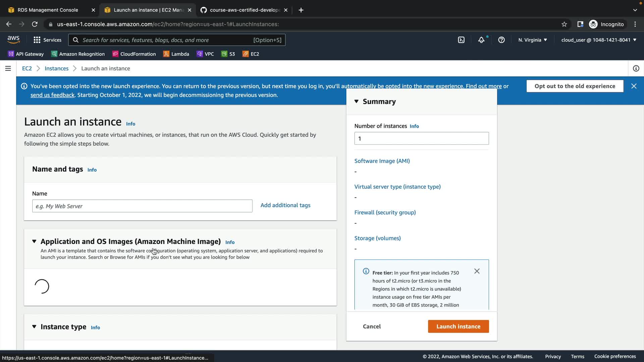
Task: Click the AWS logo home icon
Action: click(13, 40)
